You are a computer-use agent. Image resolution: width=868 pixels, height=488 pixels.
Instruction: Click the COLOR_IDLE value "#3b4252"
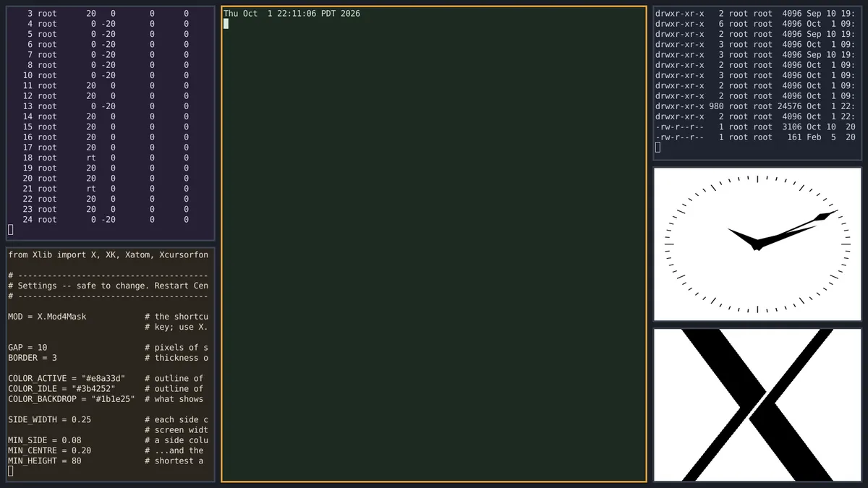pyautogui.click(x=93, y=389)
